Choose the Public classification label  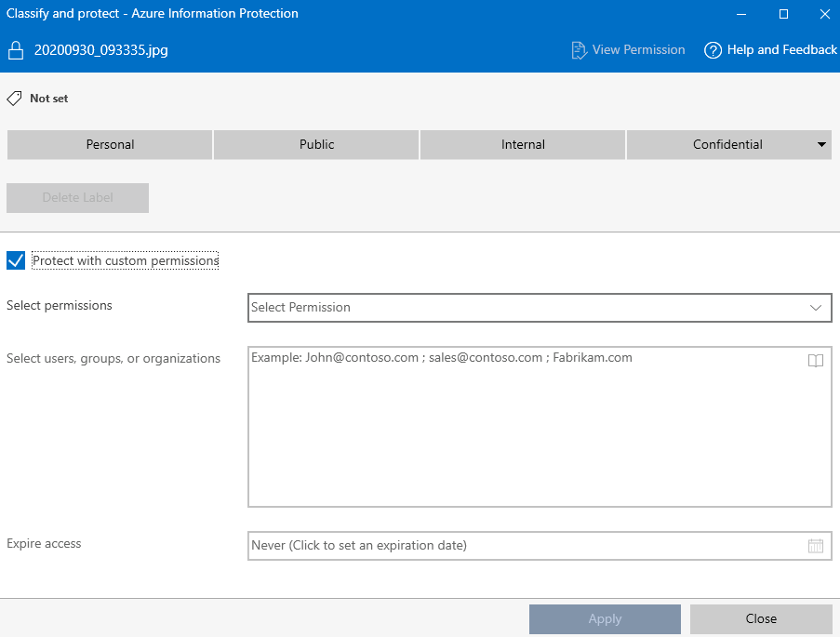pos(316,145)
